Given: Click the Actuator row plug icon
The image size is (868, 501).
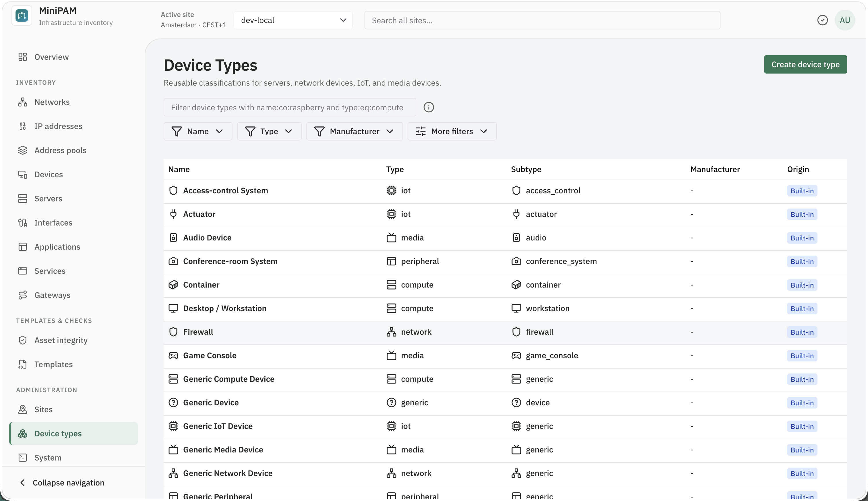Looking at the screenshot, I should [173, 214].
